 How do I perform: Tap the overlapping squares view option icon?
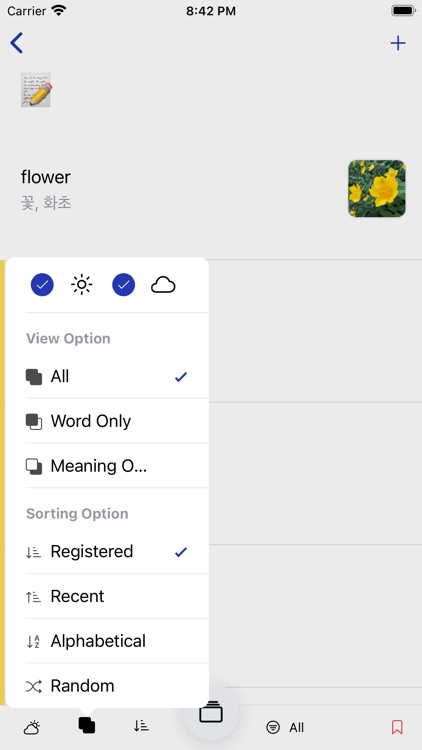click(87, 726)
